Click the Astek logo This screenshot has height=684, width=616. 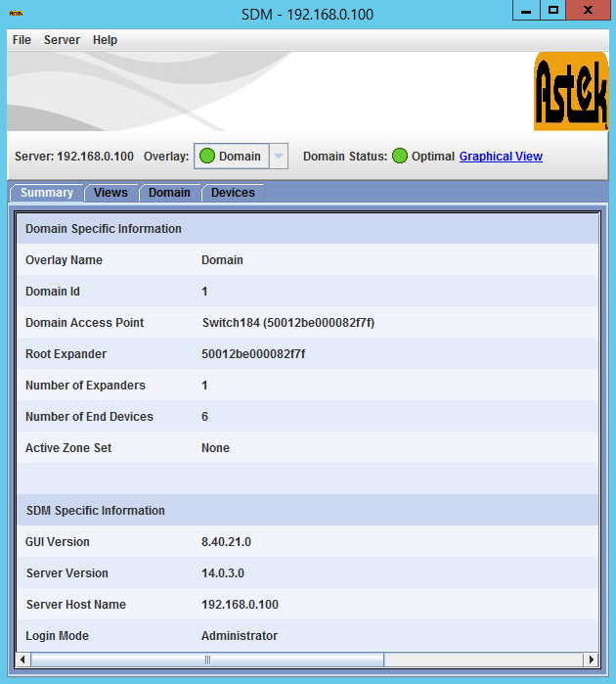pos(571,91)
